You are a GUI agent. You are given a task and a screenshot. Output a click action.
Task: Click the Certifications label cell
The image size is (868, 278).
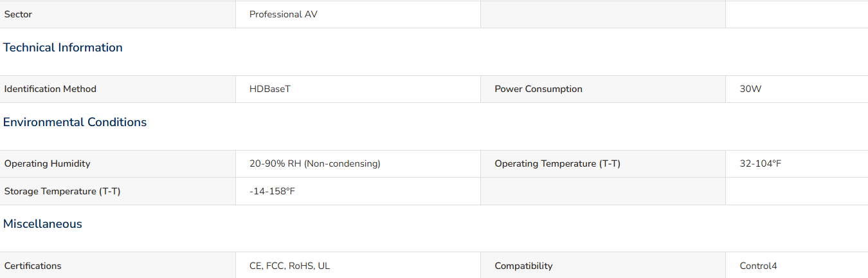pyautogui.click(x=118, y=265)
